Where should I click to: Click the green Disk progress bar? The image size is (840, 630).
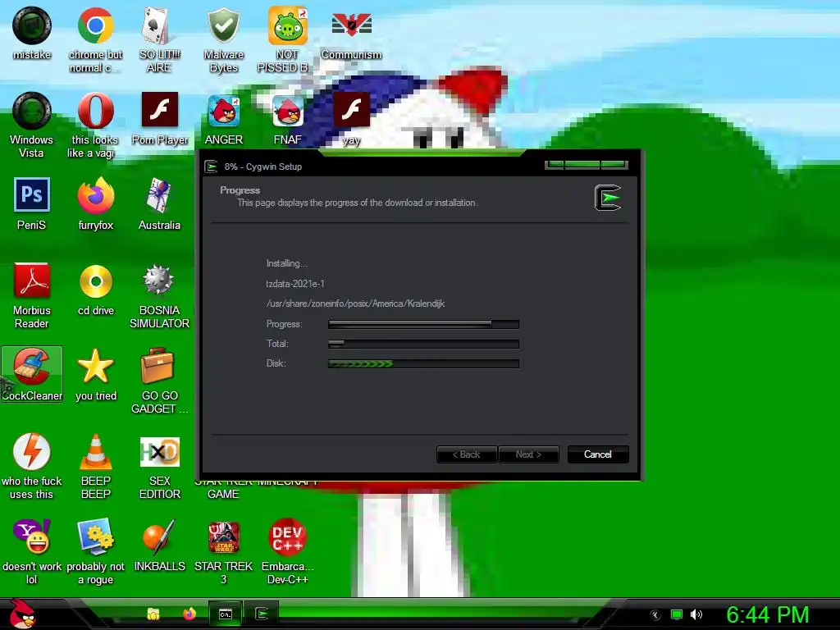tap(423, 363)
